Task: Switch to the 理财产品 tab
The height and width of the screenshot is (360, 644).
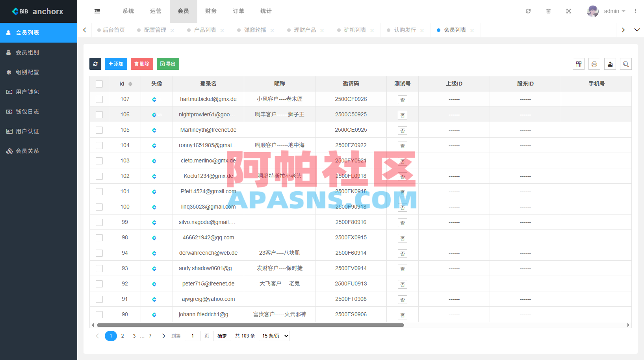Action: pyautogui.click(x=305, y=30)
